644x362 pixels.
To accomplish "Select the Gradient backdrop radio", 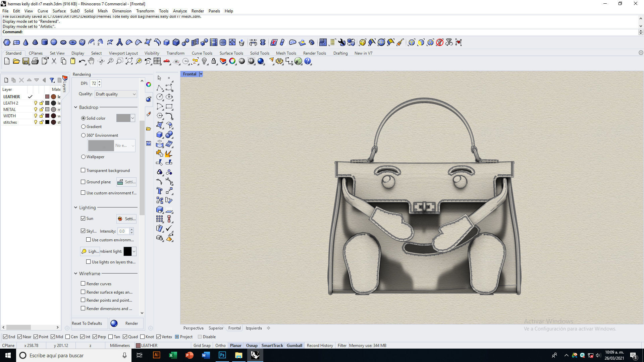I will tap(83, 127).
